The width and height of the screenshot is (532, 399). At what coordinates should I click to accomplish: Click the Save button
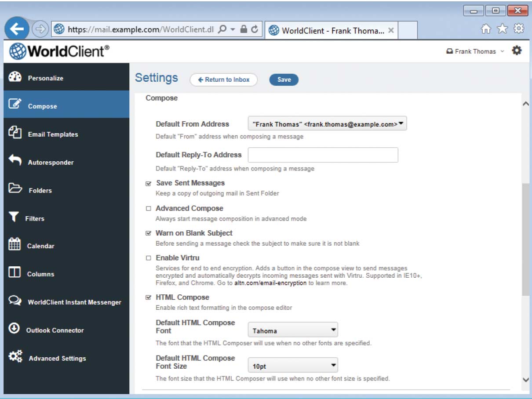284,80
